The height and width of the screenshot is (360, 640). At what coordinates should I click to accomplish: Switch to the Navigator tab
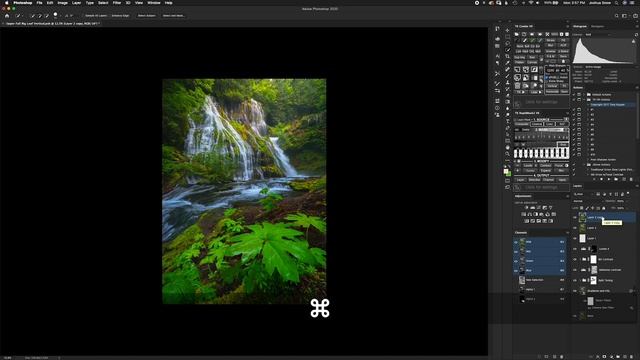pos(598,27)
